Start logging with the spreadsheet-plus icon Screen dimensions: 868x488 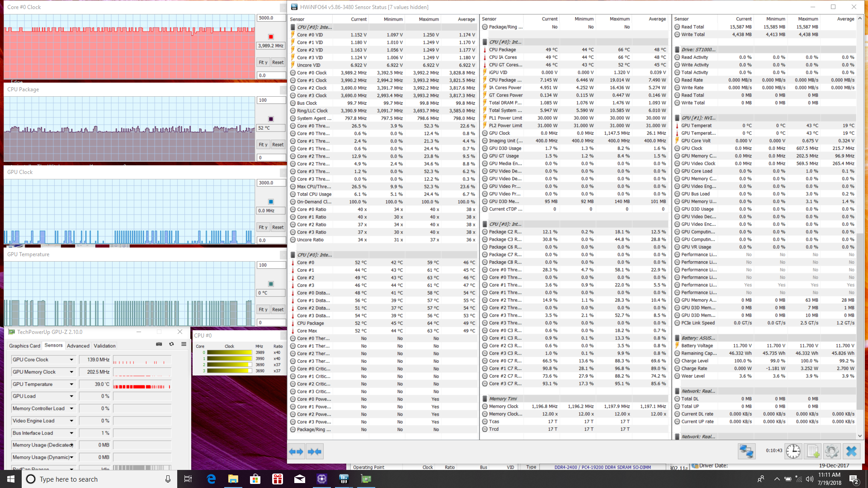pyautogui.click(x=812, y=451)
